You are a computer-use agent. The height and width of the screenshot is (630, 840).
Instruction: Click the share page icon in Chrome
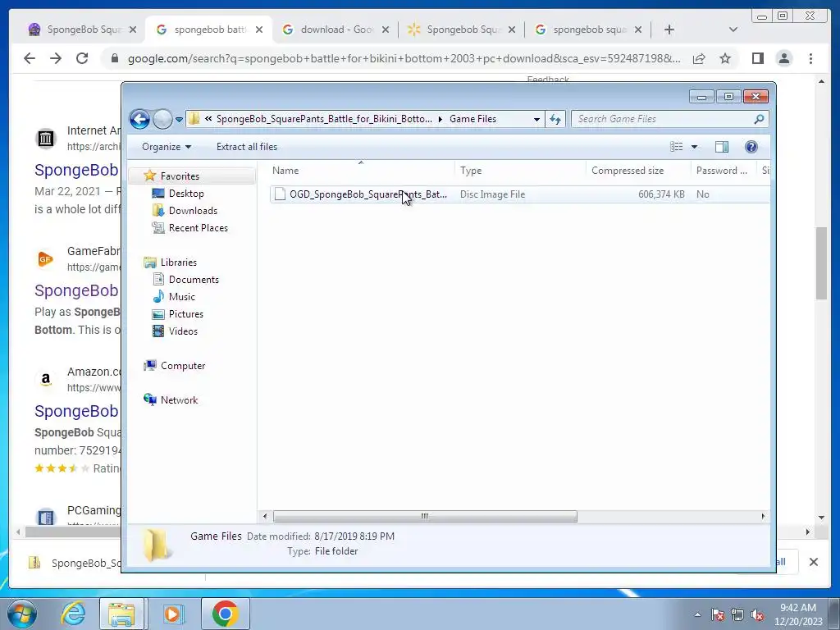[x=699, y=58]
